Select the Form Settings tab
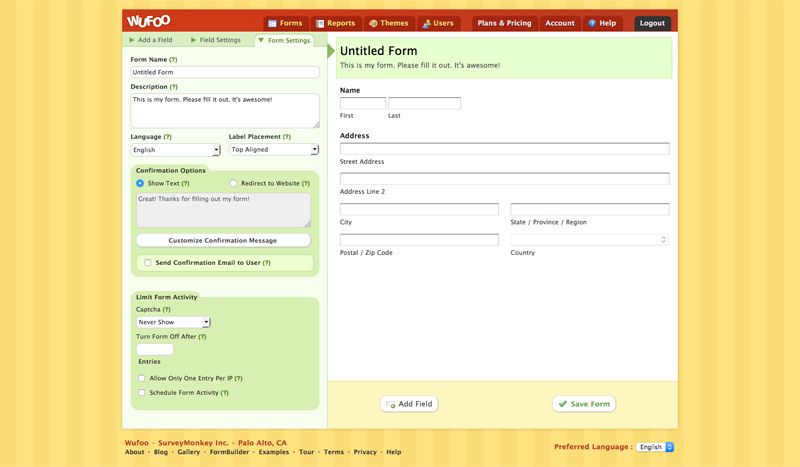 (284, 40)
